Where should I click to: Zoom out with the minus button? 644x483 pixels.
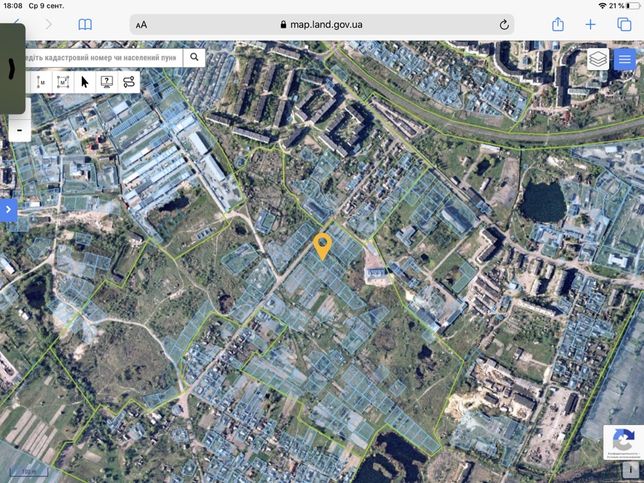(20, 130)
